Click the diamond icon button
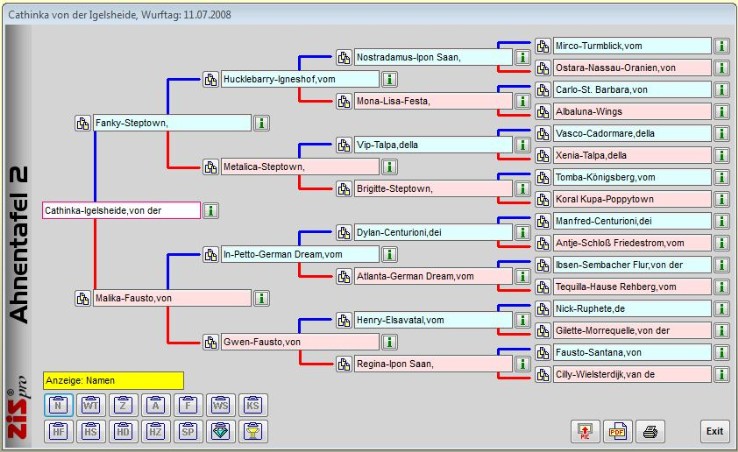This screenshot has width=738, height=452. click(x=219, y=431)
